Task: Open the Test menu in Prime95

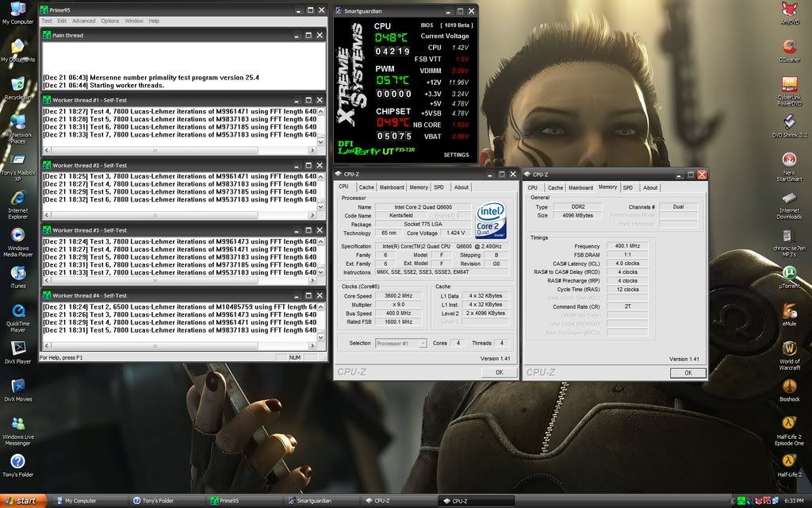Action: (x=47, y=21)
